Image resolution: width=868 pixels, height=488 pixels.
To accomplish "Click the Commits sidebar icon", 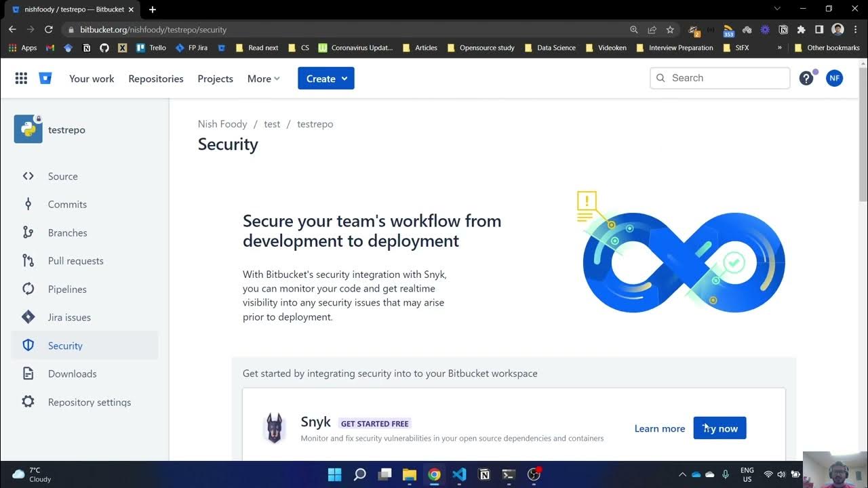I will pyautogui.click(x=28, y=204).
